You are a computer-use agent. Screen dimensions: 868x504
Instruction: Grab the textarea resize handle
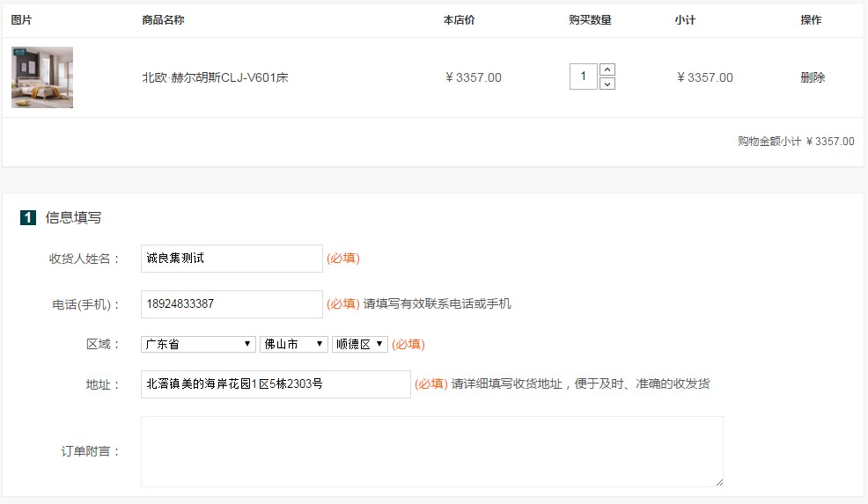click(719, 482)
